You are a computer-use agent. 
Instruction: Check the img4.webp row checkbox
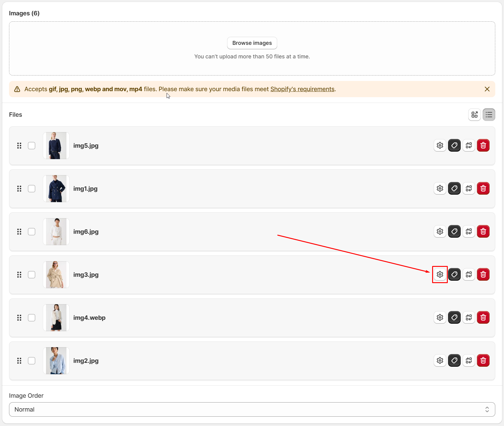[32, 318]
